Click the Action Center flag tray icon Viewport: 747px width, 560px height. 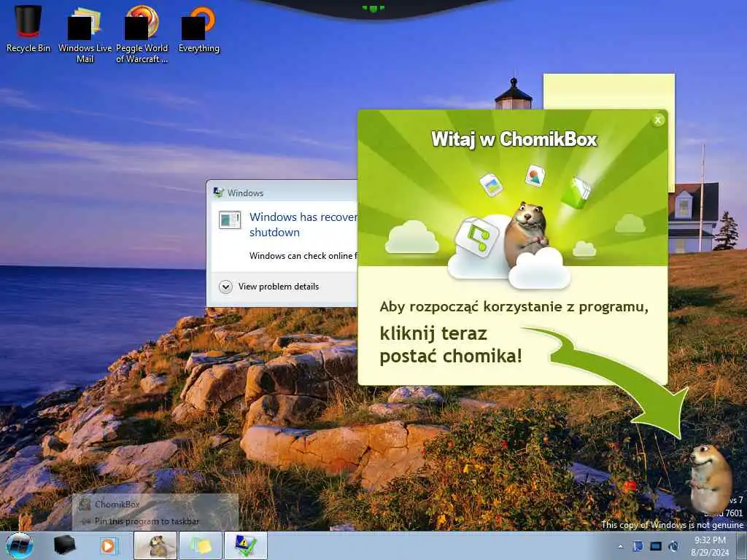click(x=638, y=546)
